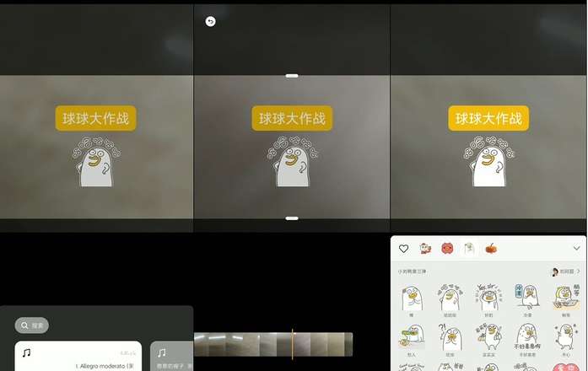Click music note icon on Allegro card

(x=26, y=352)
